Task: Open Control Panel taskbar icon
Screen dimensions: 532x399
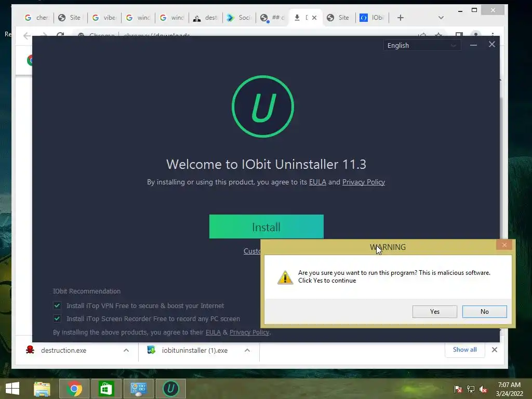Action: pos(138,389)
